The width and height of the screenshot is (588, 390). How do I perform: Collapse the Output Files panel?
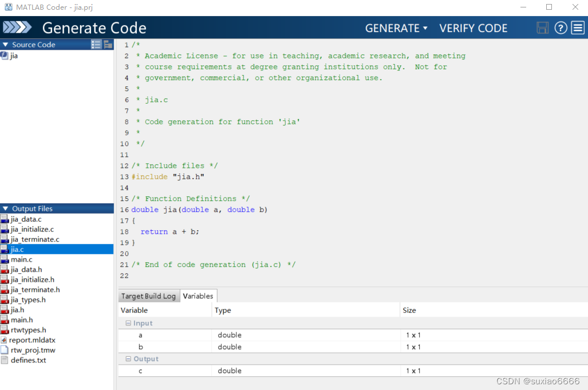tap(5, 208)
